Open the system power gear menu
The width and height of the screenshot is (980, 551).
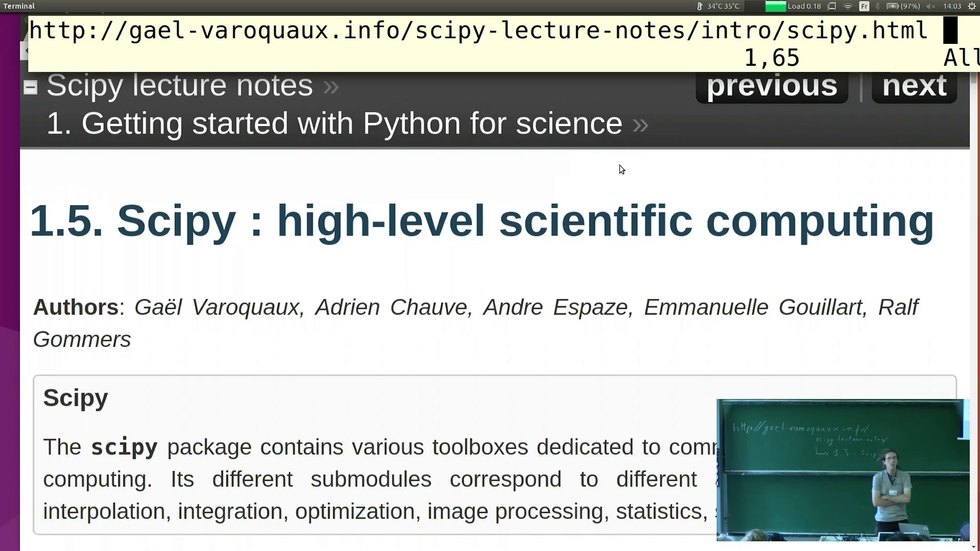click(972, 6)
